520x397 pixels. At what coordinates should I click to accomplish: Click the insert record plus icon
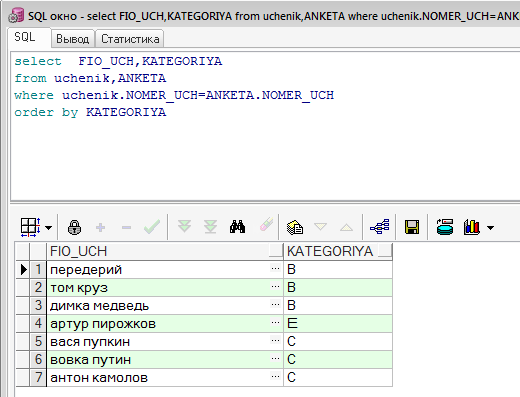click(100, 227)
